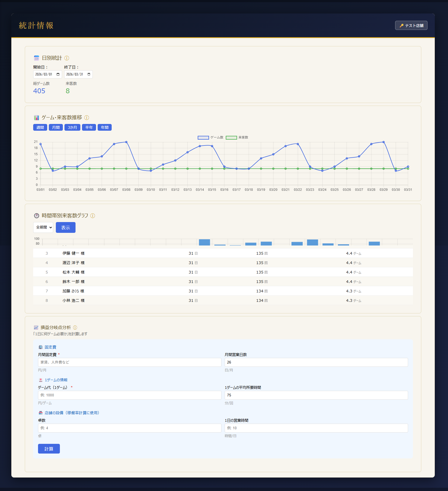Screen dimensions: 448x491
Task: Open the end date calendar picker icon
Action: click(x=89, y=74)
